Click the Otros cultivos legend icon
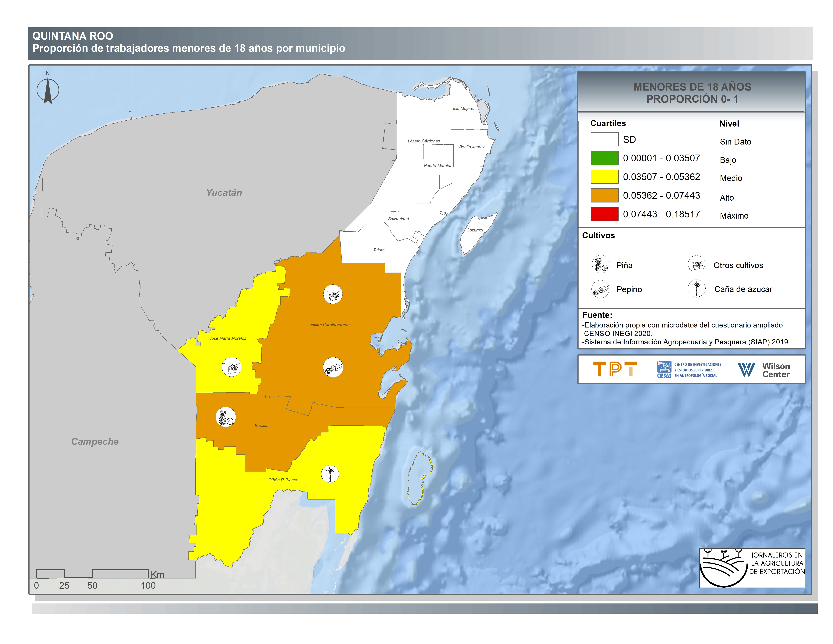The height and width of the screenshot is (644, 833). tap(697, 264)
